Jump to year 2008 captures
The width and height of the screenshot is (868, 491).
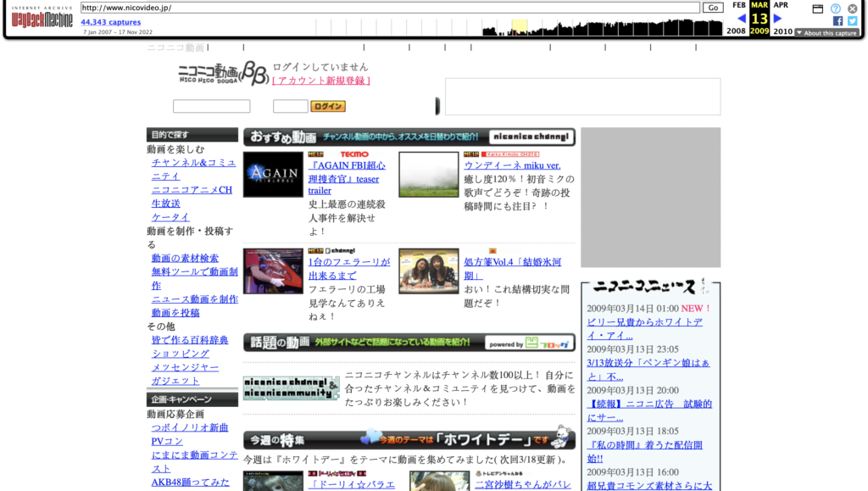[x=737, y=31]
